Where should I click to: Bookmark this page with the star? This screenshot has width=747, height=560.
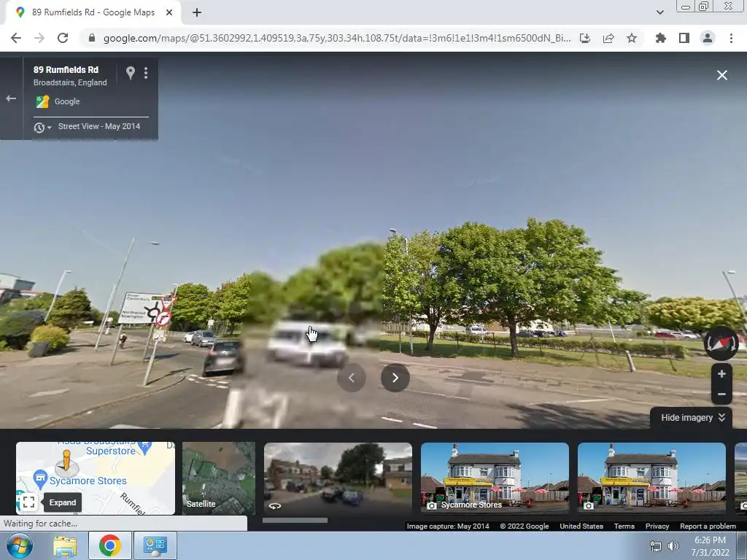(632, 38)
